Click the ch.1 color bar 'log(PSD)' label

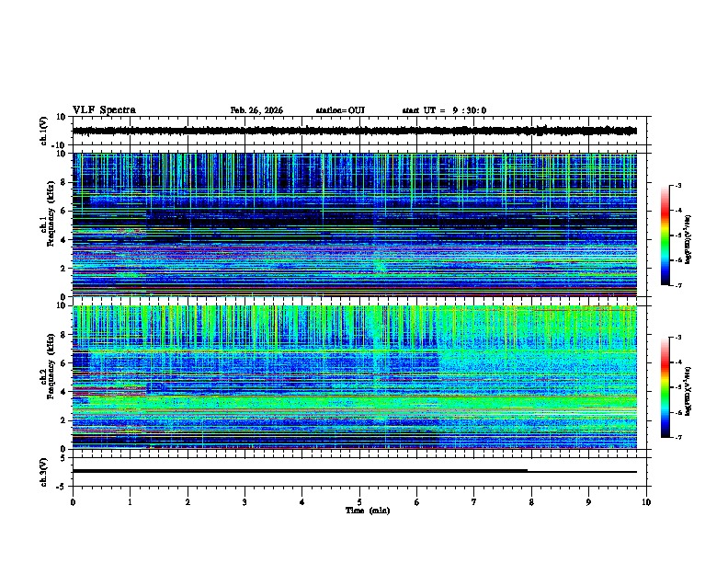688,240
